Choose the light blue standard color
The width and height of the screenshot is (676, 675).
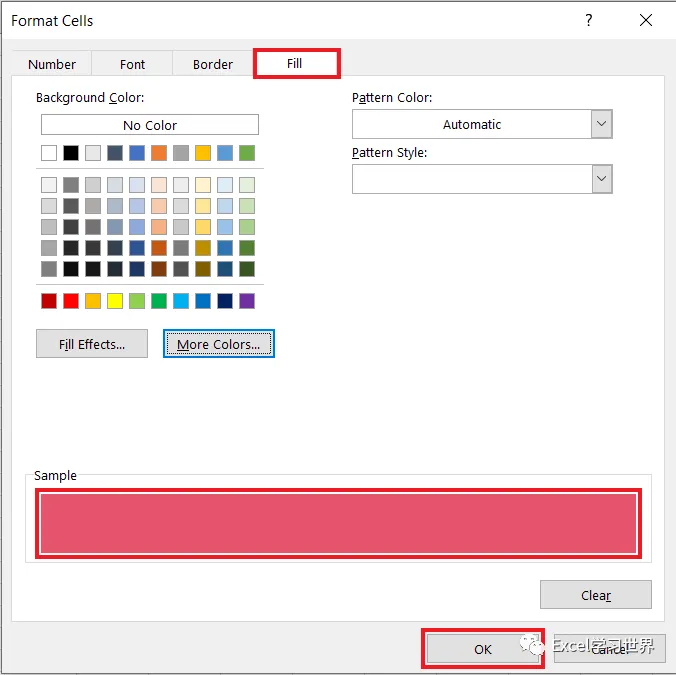pos(181,301)
